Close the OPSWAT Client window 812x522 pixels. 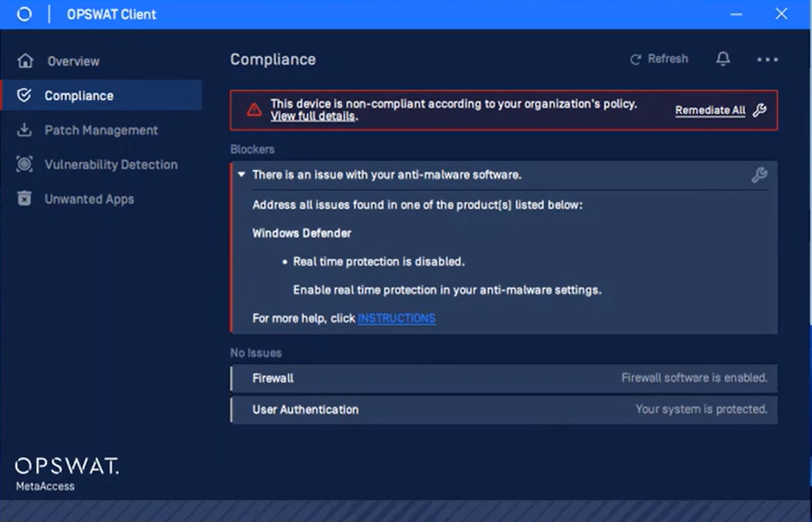[782, 14]
